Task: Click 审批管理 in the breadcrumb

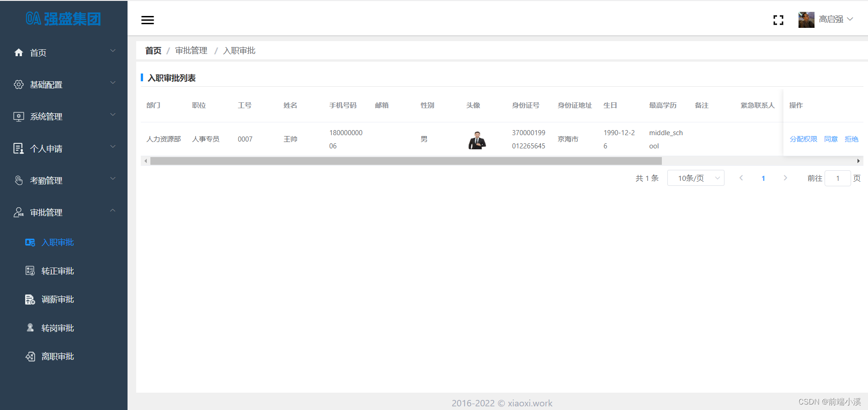Action: click(191, 51)
